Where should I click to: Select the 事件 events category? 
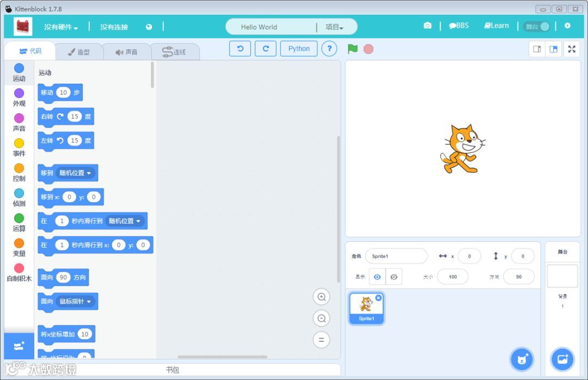(x=19, y=148)
